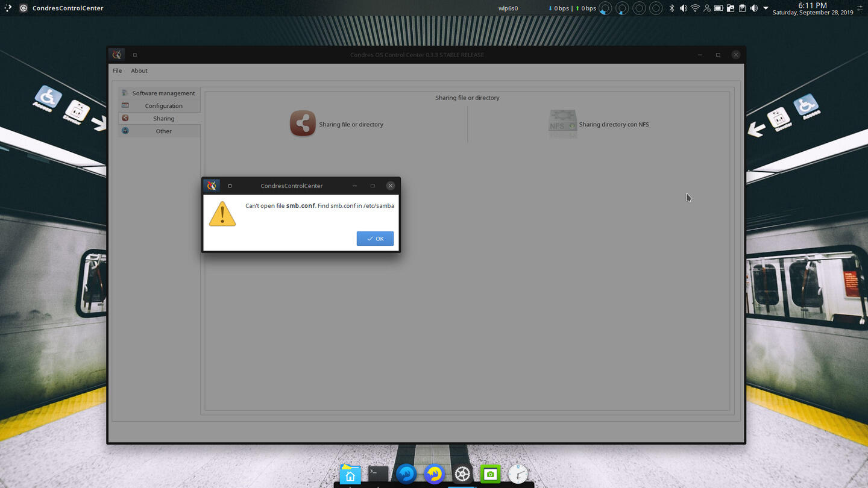The height and width of the screenshot is (488, 868).
Task: Click the battery tray icon
Action: tap(719, 8)
